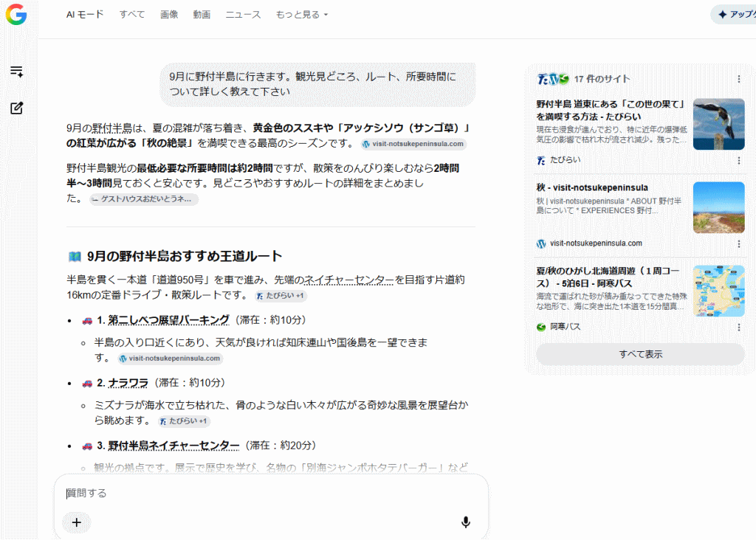Open the 夏/秋のひがし北海道周遊 article link
This screenshot has width=756, height=540.
[608, 277]
